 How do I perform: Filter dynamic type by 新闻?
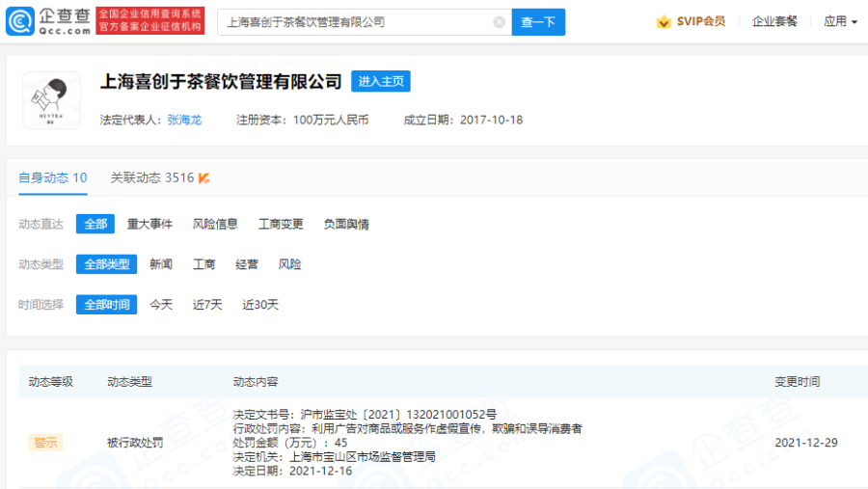161,264
